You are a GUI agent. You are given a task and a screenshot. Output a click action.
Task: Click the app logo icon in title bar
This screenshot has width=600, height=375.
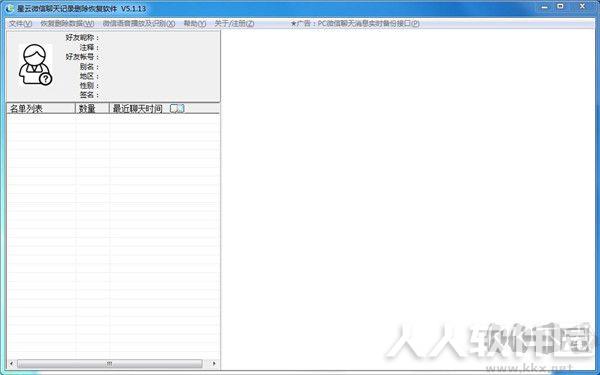10,8
